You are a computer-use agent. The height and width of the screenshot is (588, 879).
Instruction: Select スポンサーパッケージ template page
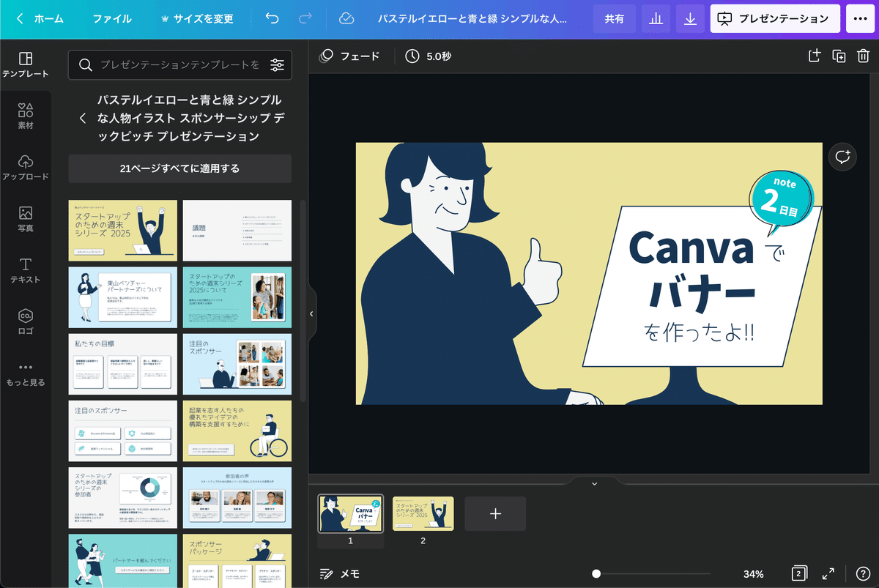[237, 560]
